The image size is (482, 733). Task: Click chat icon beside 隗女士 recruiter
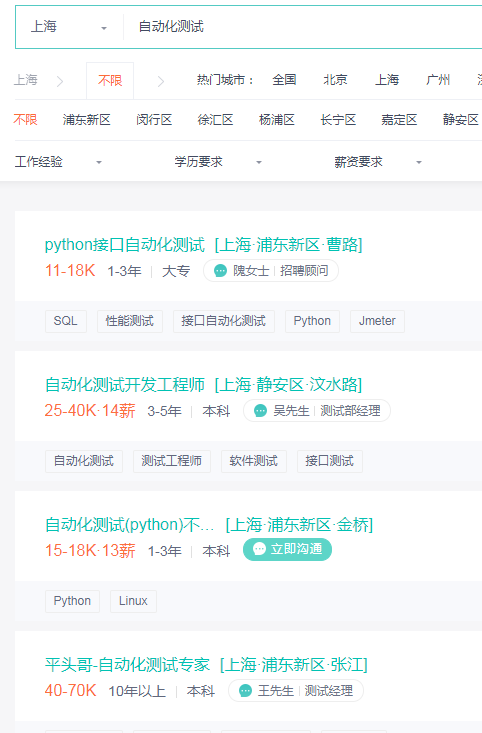click(x=220, y=271)
